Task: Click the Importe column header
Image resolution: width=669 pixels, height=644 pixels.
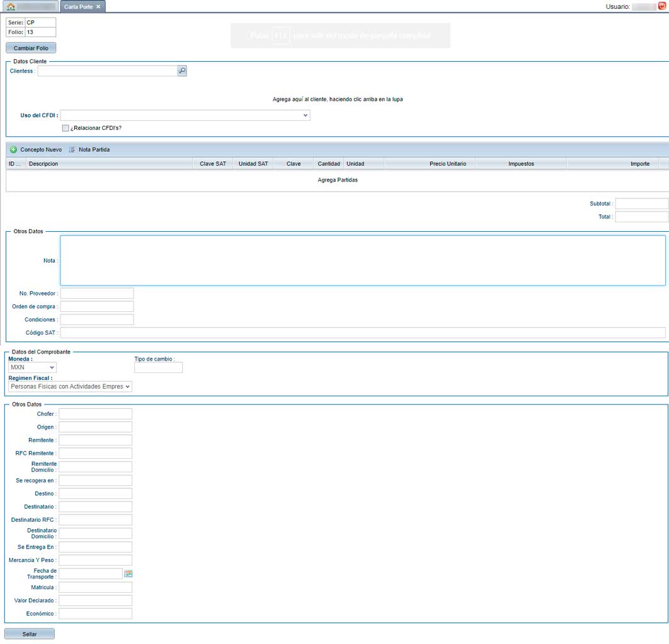Action: point(639,164)
